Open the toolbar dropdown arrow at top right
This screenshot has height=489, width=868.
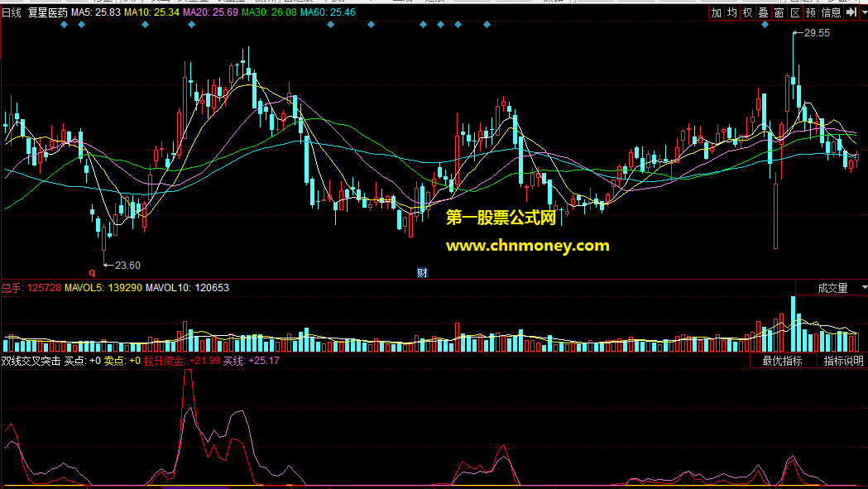(x=863, y=12)
